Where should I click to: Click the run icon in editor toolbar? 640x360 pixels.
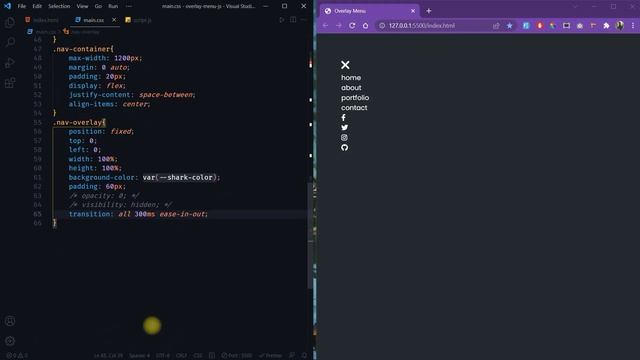pos(282,20)
